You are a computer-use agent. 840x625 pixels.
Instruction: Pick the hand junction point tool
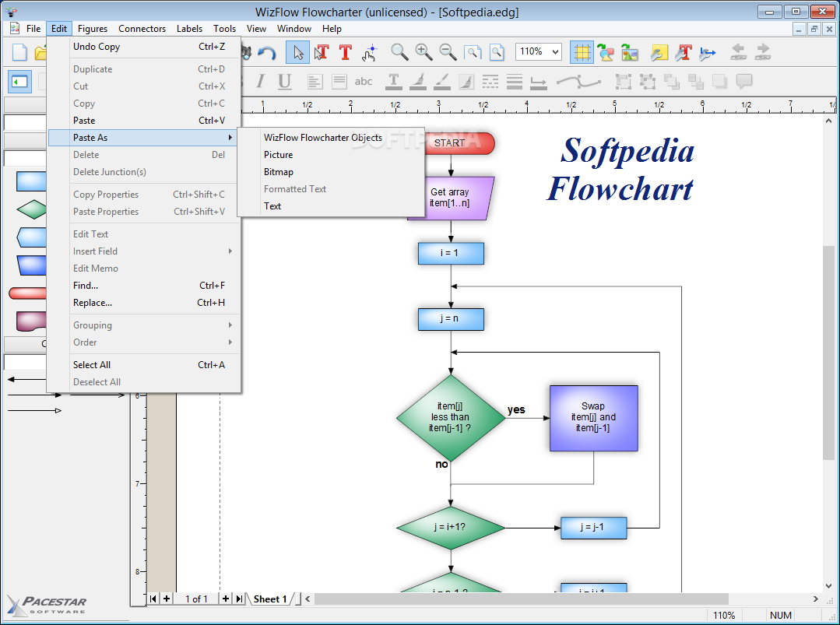(x=370, y=52)
